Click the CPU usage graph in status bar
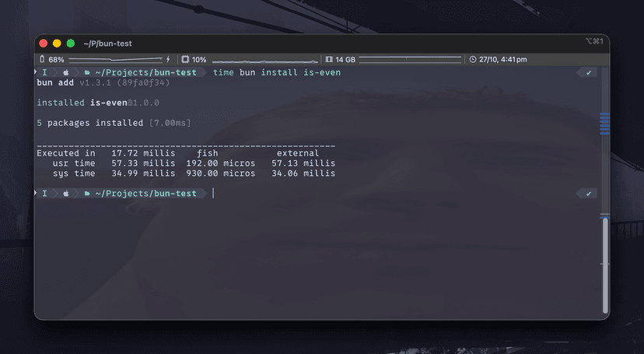This screenshot has width=644, height=354. [x=264, y=60]
